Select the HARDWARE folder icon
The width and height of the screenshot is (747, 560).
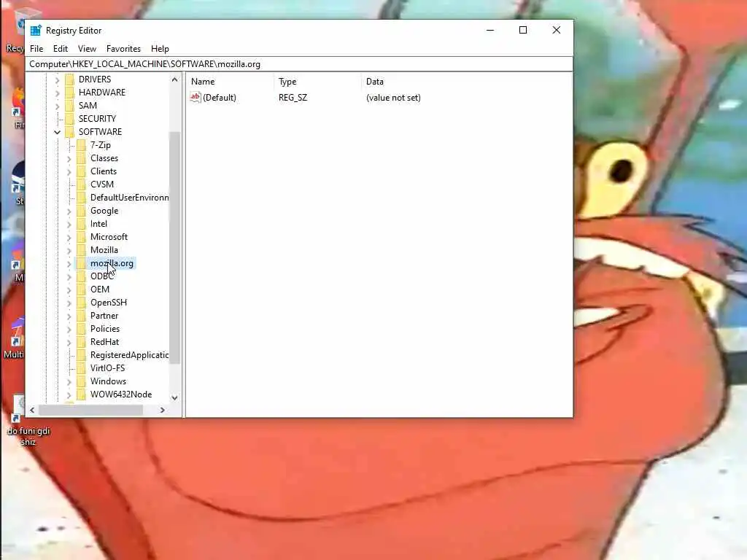(x=69, y=93)
